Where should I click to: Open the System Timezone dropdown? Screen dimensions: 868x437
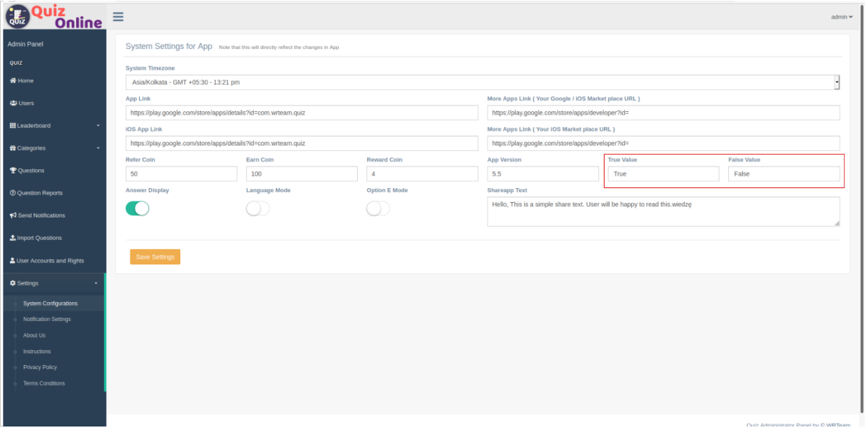tap(482, 83)
